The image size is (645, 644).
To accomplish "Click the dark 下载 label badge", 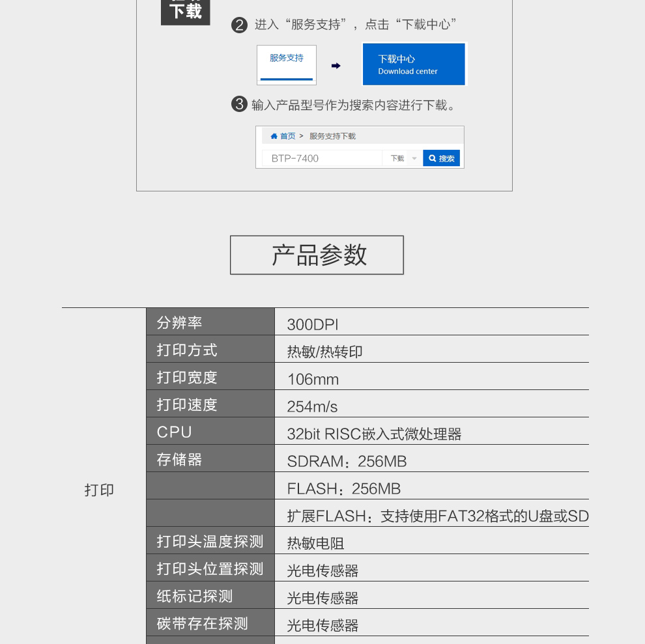I will pyautogui.click(x=186, y=12).
